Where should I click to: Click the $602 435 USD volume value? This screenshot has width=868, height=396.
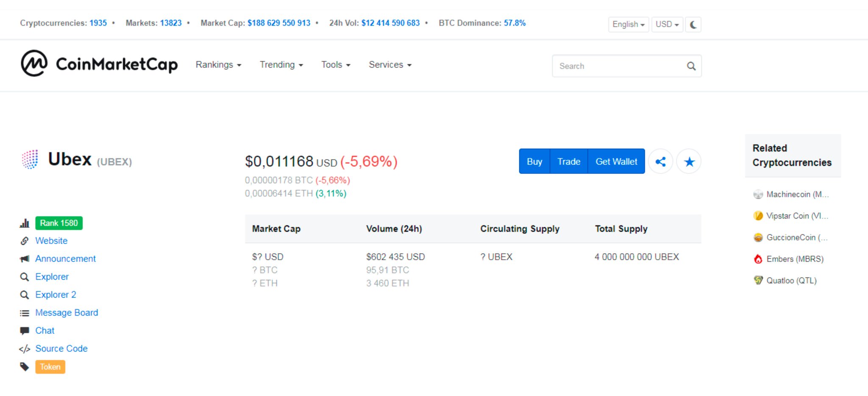(x=395, y=257)
